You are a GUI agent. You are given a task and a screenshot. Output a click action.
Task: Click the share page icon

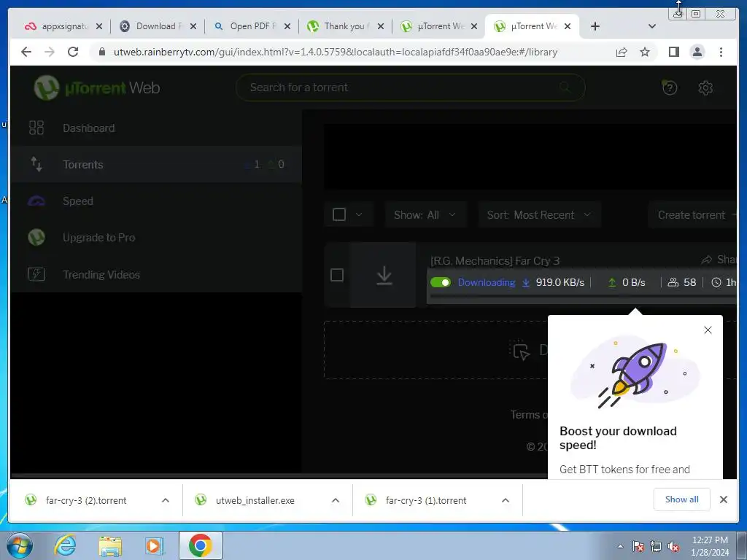coord(622,52)
